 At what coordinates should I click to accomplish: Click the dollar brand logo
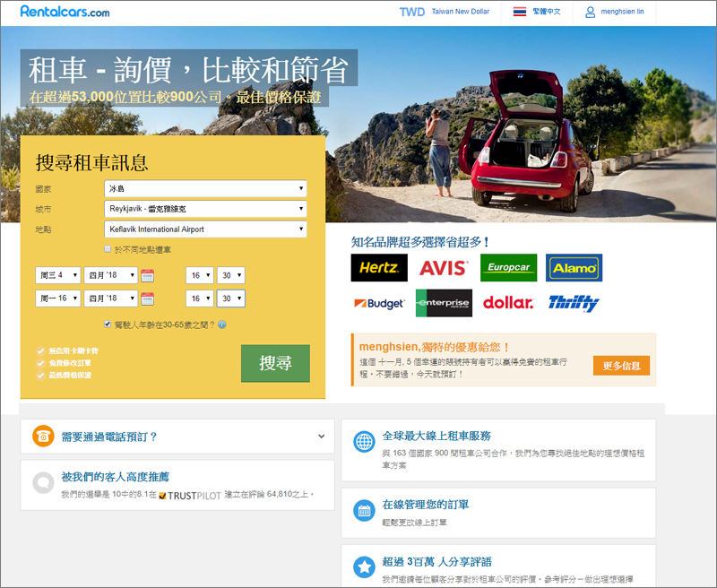click(508, 302)
